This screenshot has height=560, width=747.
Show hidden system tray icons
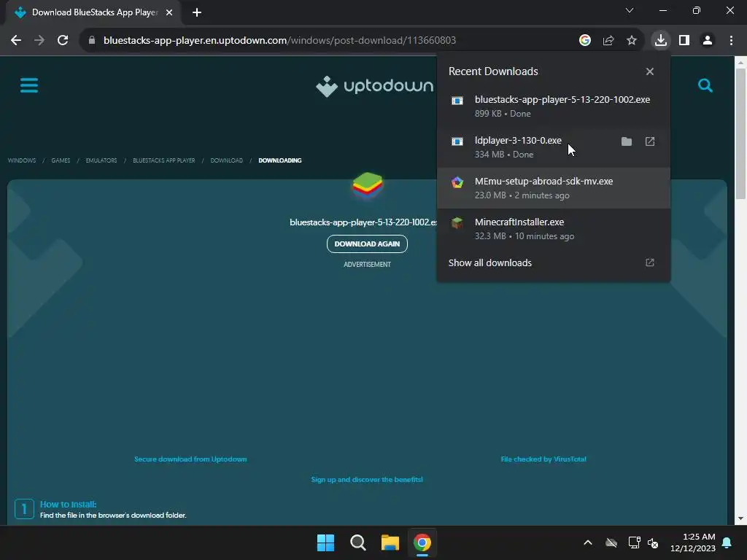pyautogui.click(x=588, y=542)
